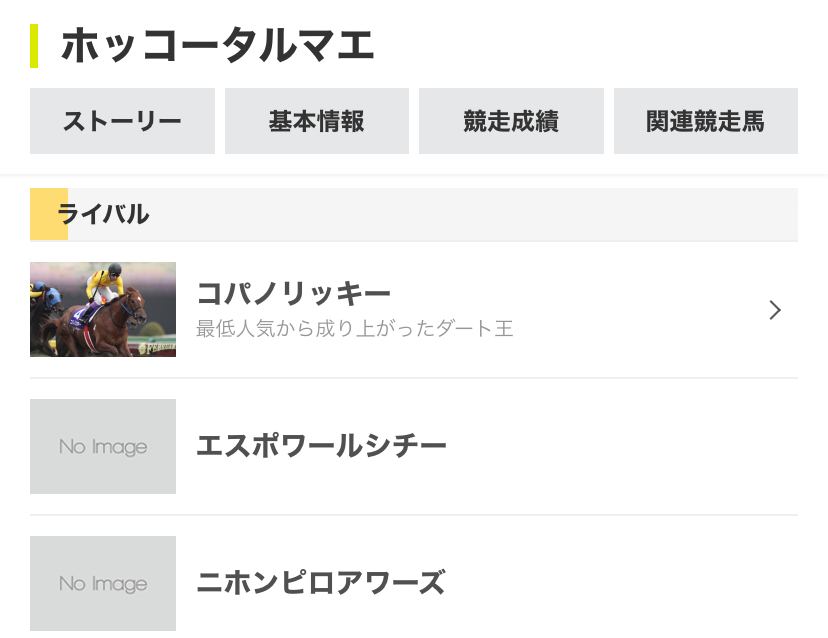Click the yellow marker on ライバル header
Viewport: 828px width, 638px height.
point(49,214)
